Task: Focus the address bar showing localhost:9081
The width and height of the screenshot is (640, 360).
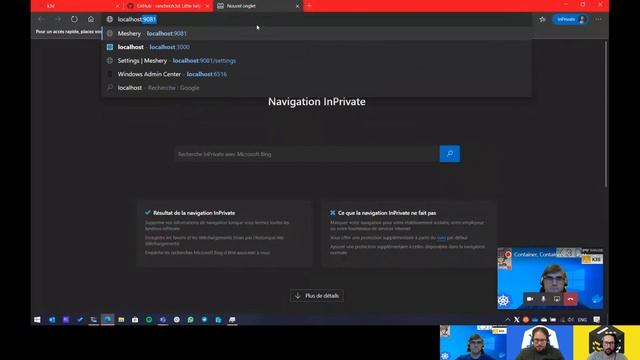Action: pyautogui.click(x=316, y=19)
